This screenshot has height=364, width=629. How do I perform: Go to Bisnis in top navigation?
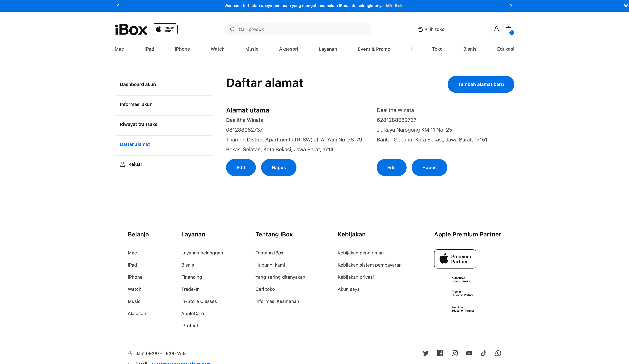(469, 49)
